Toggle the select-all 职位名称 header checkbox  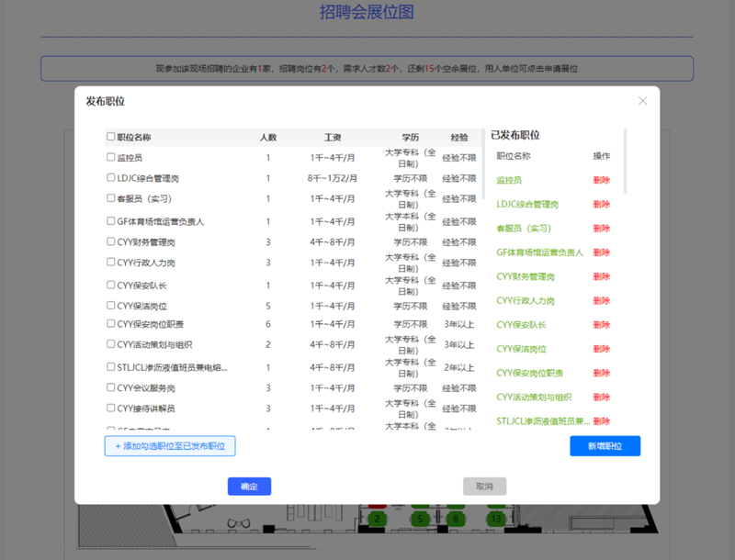111,137
